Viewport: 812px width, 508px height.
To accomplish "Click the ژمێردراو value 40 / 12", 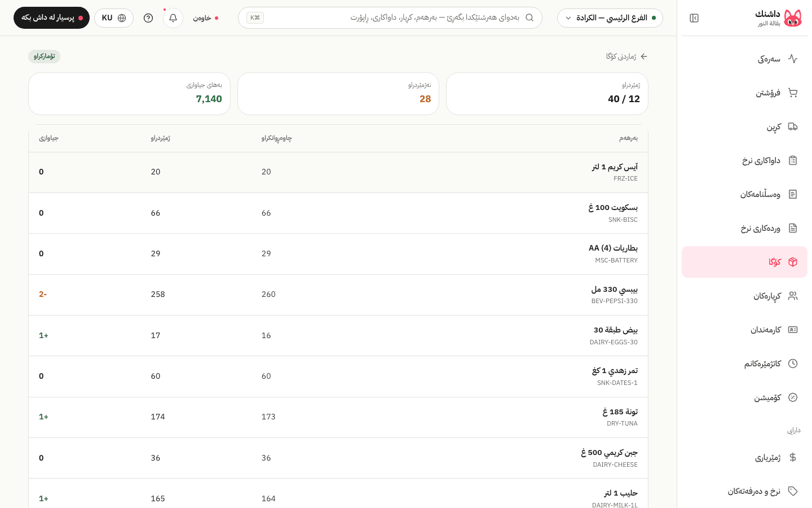I will click(x=624, y=99).
